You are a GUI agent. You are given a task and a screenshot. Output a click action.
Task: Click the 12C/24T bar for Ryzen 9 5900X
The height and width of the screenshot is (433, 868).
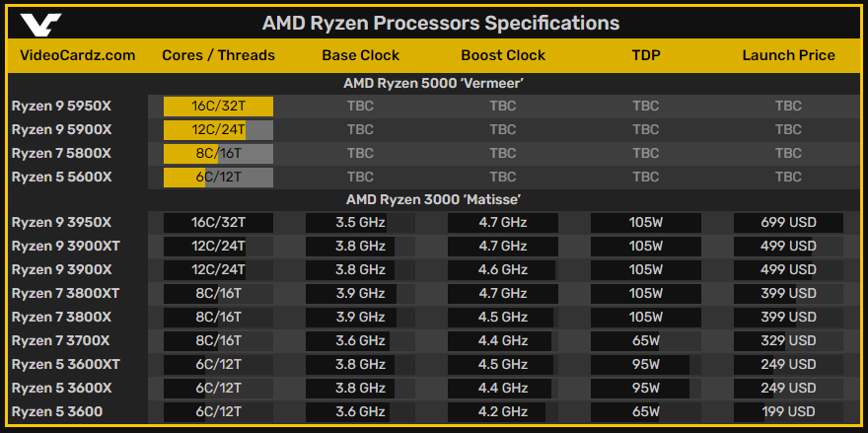218,130
